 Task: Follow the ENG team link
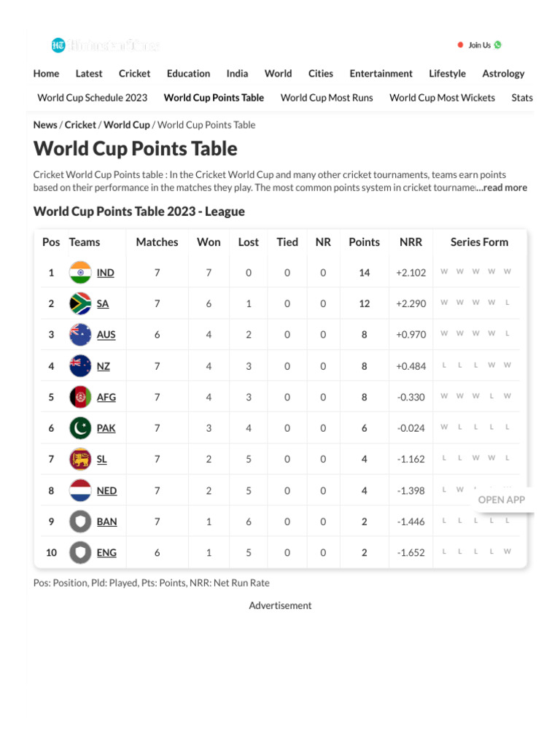click(x=106, y=553)
